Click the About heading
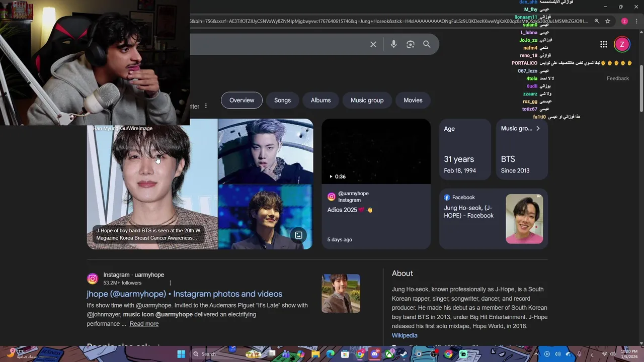The image size is (644, 362). [x=403, y=274]
